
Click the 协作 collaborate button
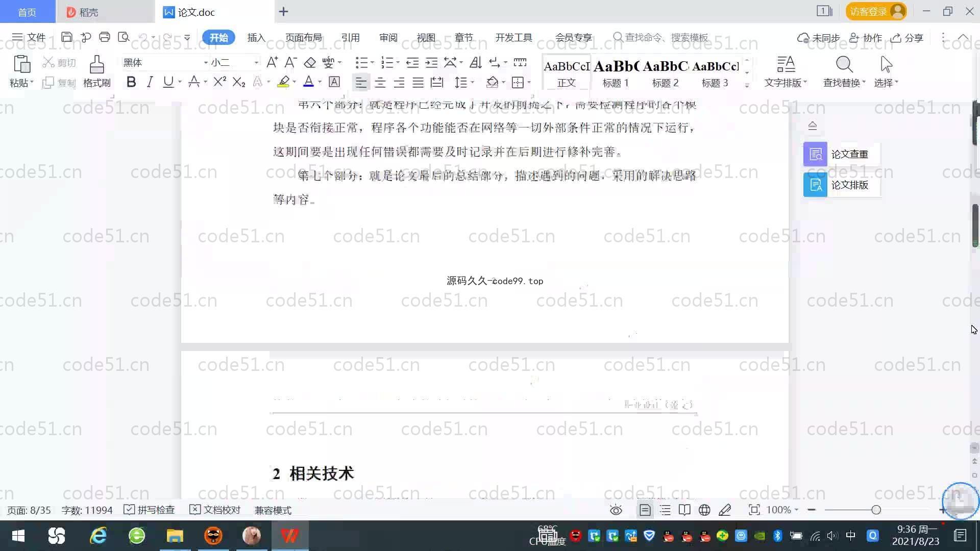866,38
